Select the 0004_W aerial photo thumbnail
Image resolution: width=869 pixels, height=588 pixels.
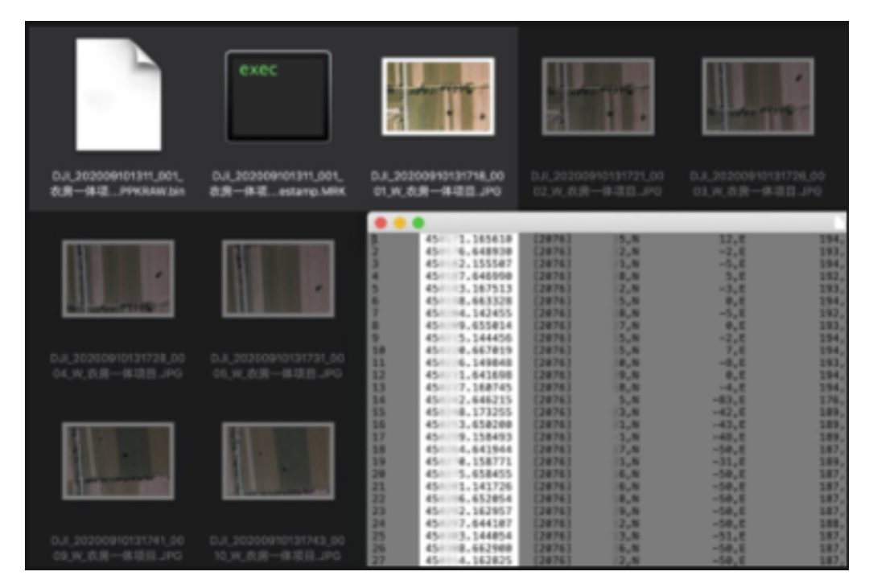(118, 279)
